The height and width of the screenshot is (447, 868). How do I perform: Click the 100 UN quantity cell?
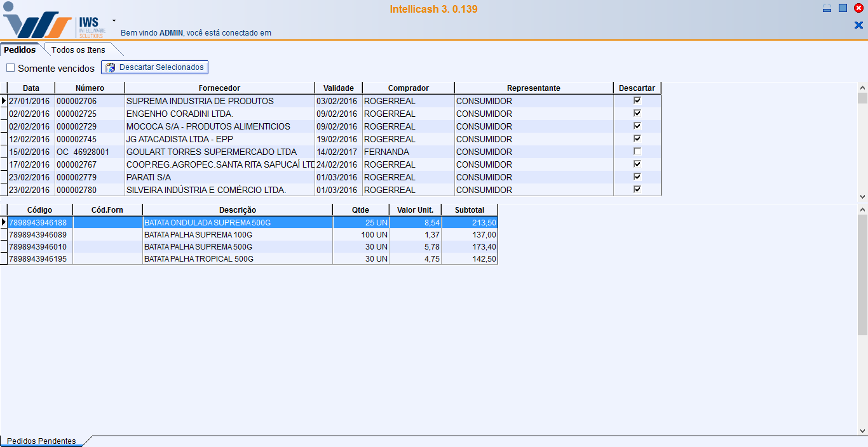tap(361, 235)
